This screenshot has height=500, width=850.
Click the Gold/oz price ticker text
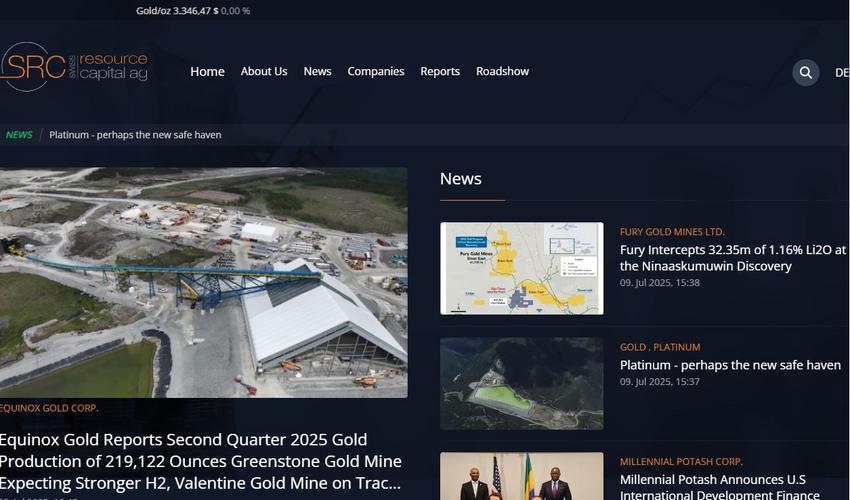(x=192, y=10)
